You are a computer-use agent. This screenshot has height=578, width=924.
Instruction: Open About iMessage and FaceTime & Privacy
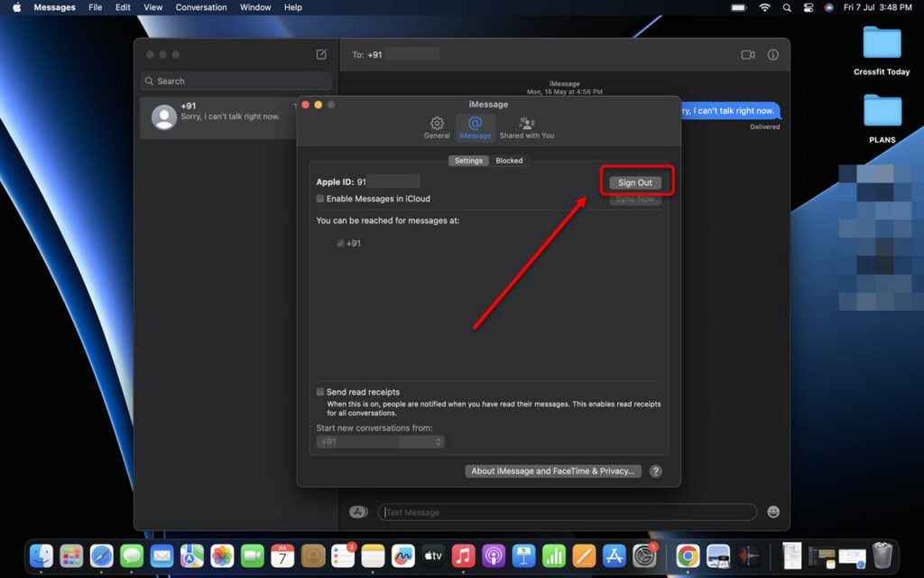[553, 471]
